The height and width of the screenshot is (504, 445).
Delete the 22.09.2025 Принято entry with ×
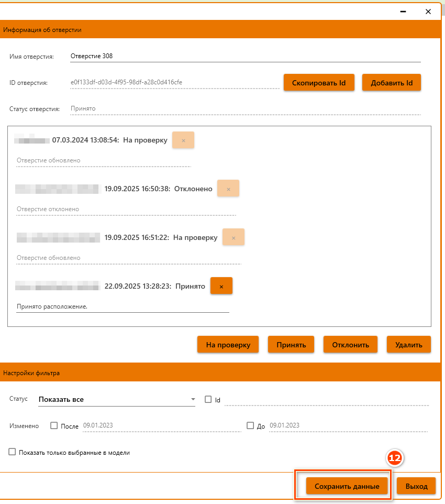point(221,287)
